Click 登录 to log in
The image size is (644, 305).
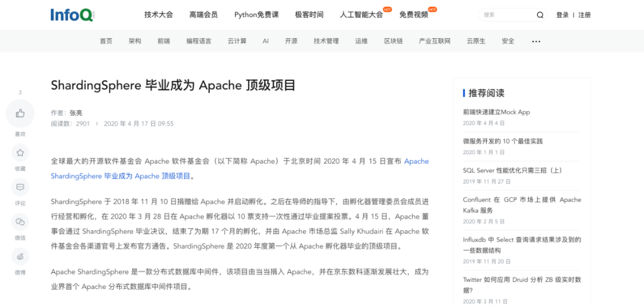[562, 15]
